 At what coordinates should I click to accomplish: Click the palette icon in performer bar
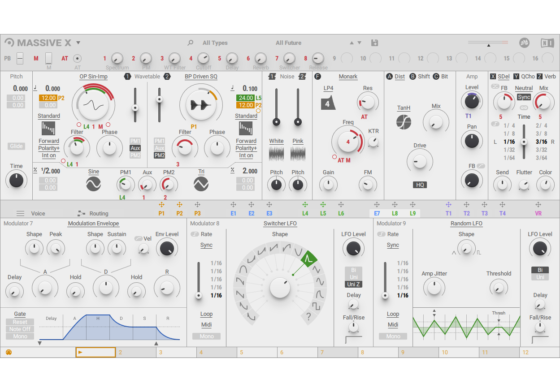(9, 352)
